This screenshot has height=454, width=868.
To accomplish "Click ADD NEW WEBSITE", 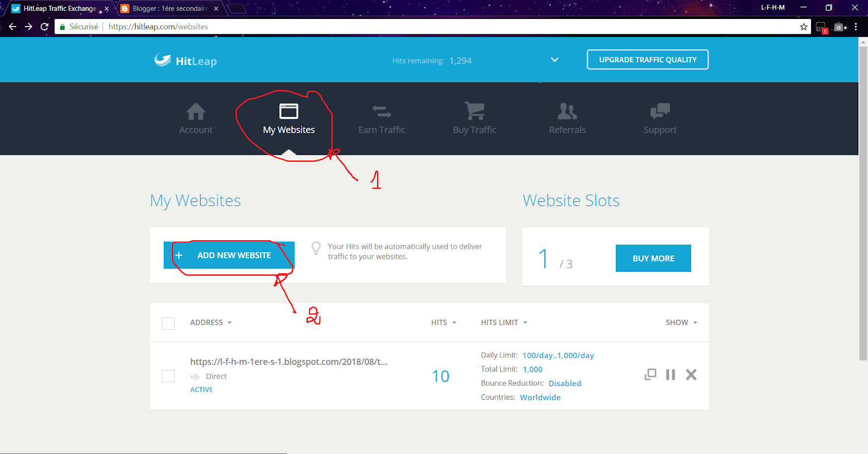I will coord(229,255).
